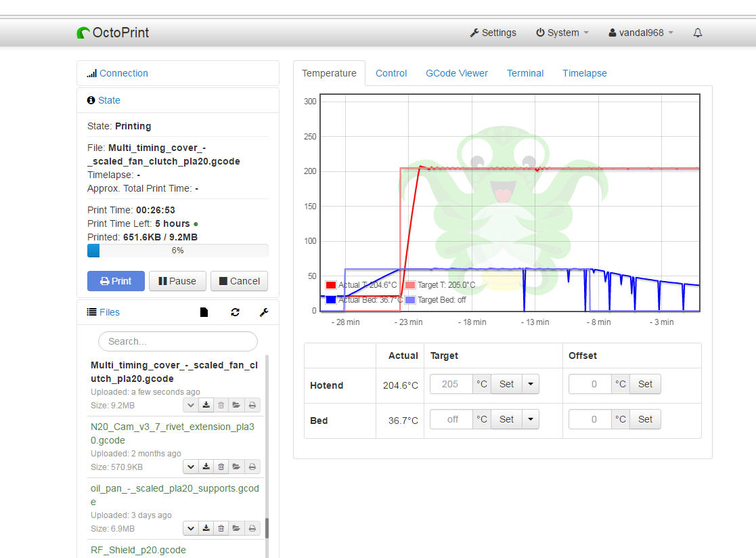Open the Terminal tab
Screen dimensions: 756x558
[525, 73]
